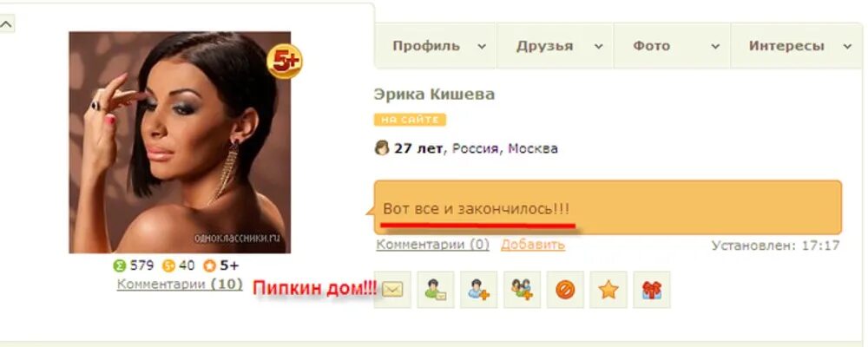The height and width of the screenshot is (347, 868).
Task: Click the Добавить comment link
Action: (x=533, y=245)
